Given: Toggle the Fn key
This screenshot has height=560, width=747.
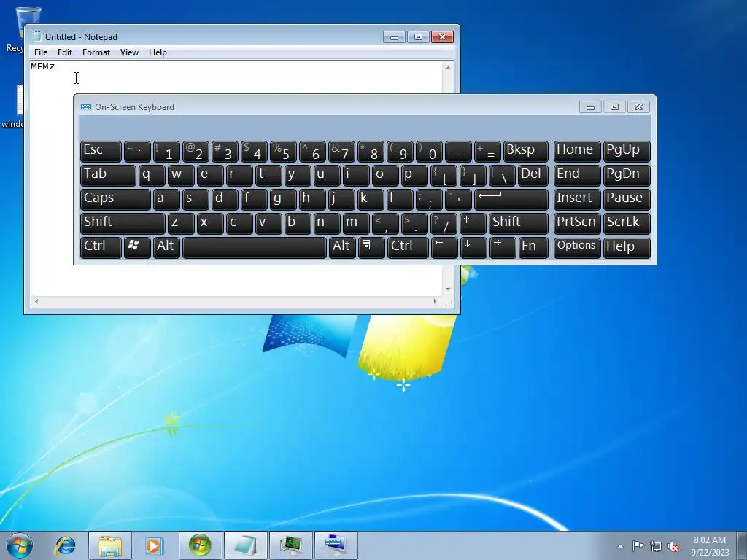Looking at the screenshot, I should tap(533, 247).
